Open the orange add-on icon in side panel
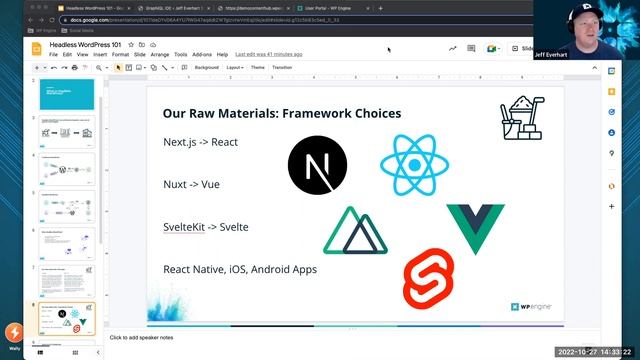This screenshot has width=640, height=360. click(611, 186)
